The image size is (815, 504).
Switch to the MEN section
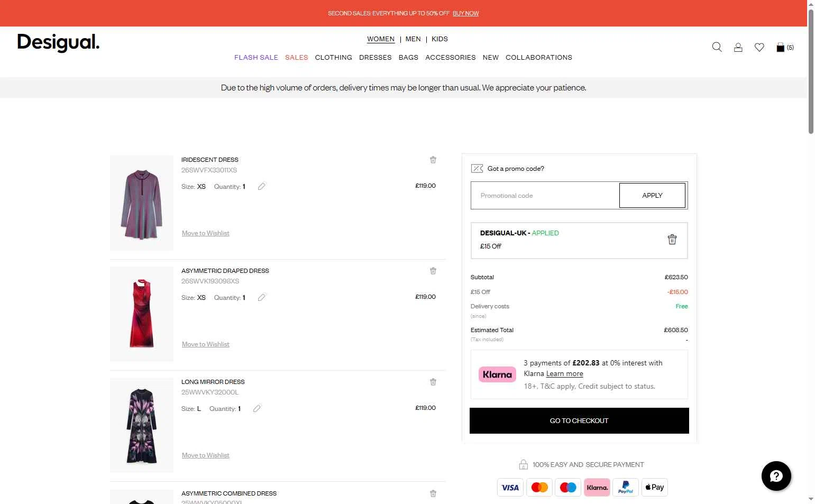click(413, 39)
